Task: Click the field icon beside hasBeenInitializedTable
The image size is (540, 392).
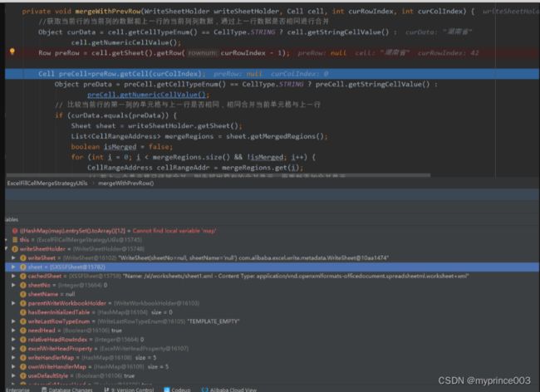Action: pyautogui.click(x=23, y=312)
